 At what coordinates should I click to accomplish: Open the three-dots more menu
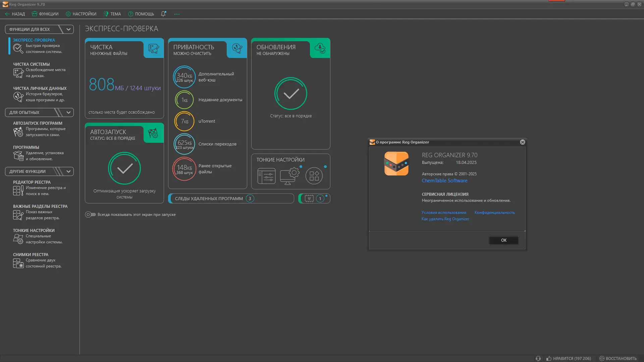(177, 14)
